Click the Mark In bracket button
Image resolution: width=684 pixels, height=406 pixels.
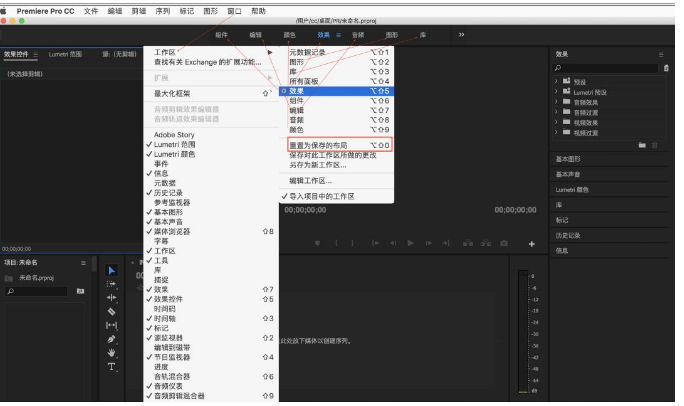336,243
